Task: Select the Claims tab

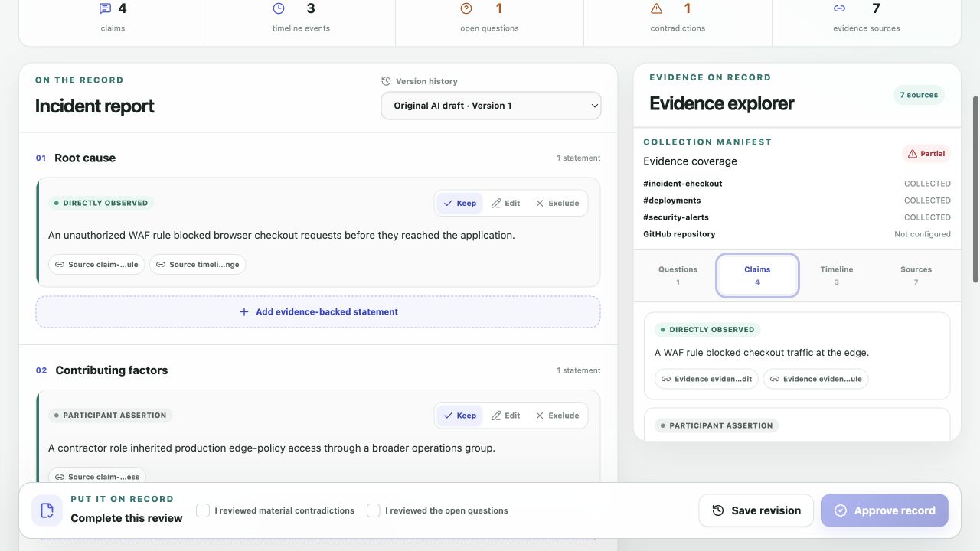Action: coord(757,275)
